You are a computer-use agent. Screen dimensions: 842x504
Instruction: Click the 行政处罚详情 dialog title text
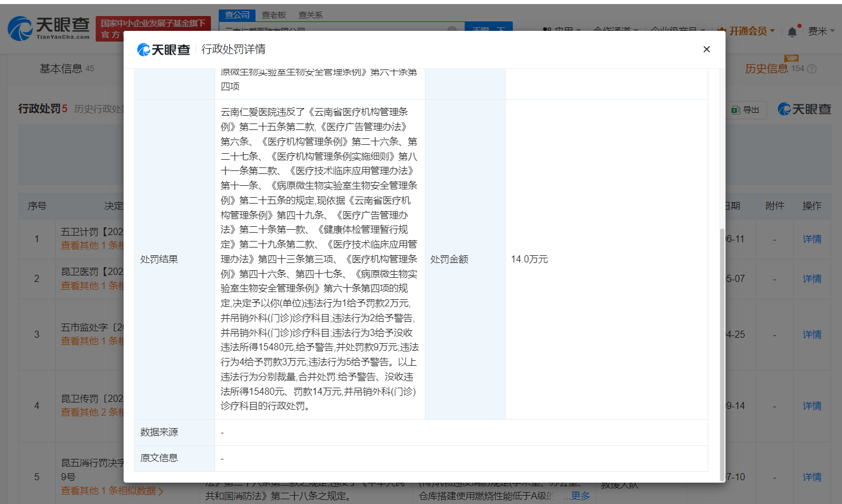point(234,49)
